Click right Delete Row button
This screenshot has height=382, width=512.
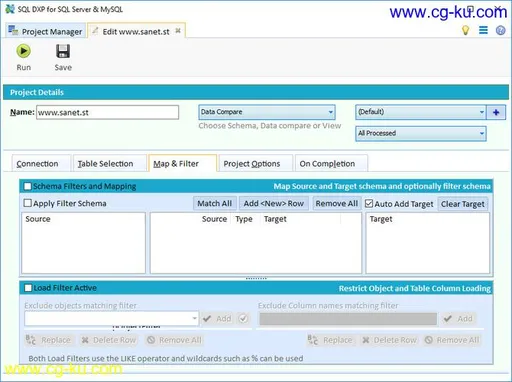(390, 340)
